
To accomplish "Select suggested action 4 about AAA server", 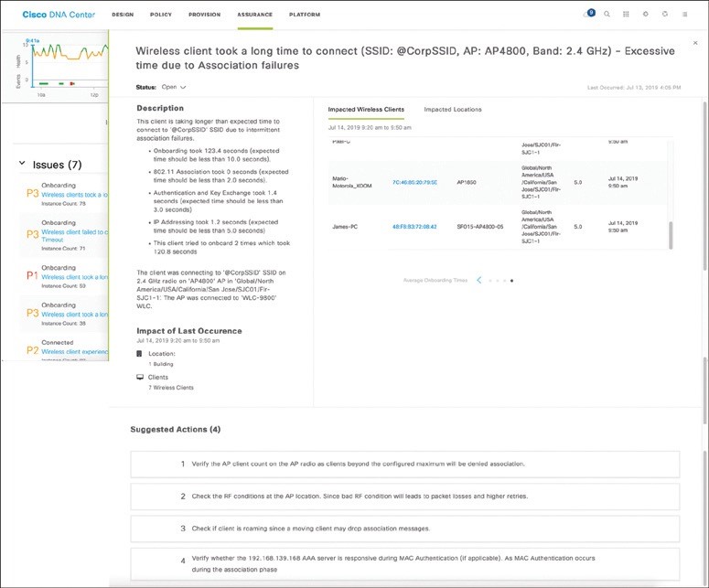I will (x=405, y=563).
